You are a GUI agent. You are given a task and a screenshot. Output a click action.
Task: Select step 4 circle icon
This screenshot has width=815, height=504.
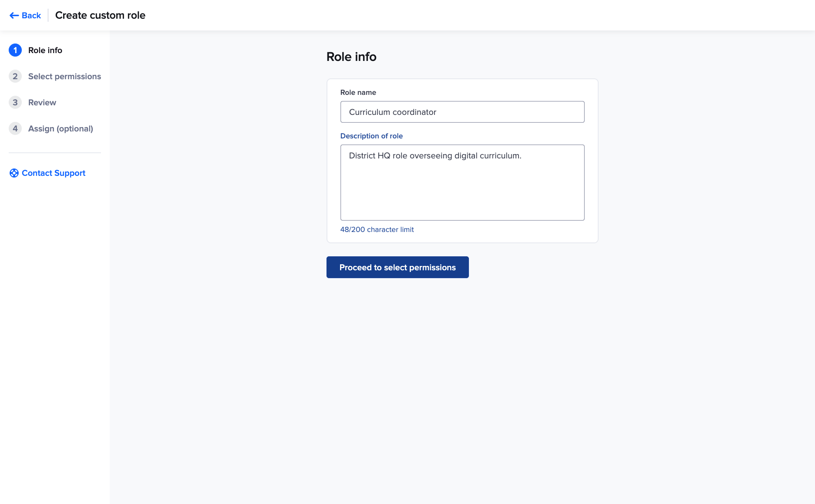point(15,128)
